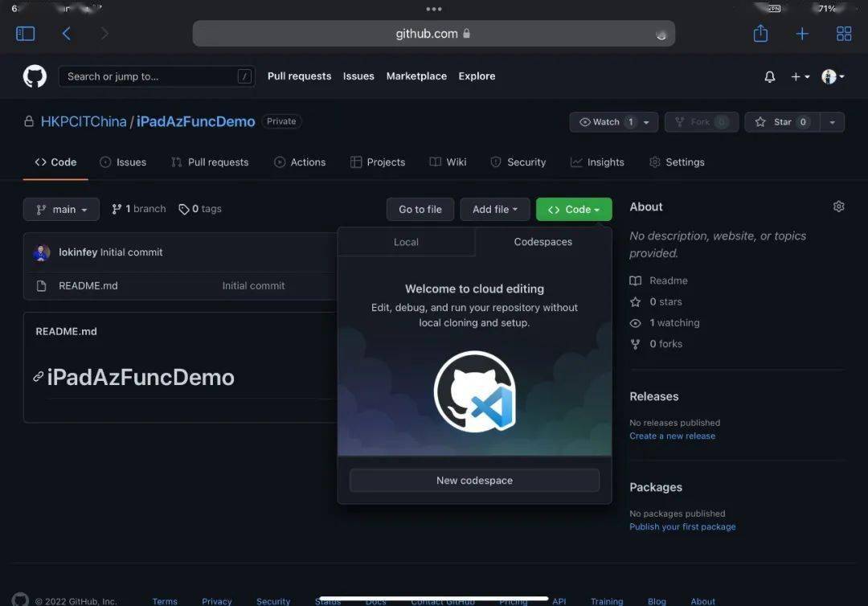Viewport: 868px width, 606px height.
Task: Click the New codespace button
Action: point(474,480)
